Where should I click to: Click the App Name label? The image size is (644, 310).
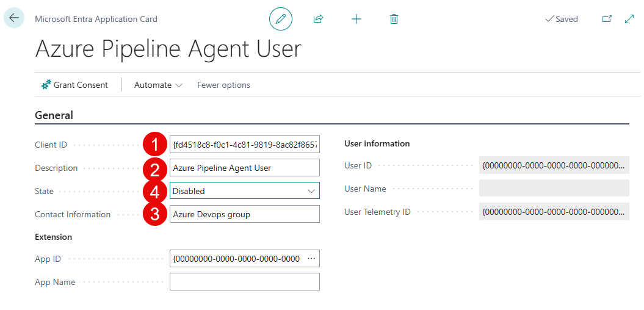coord(55,282)
